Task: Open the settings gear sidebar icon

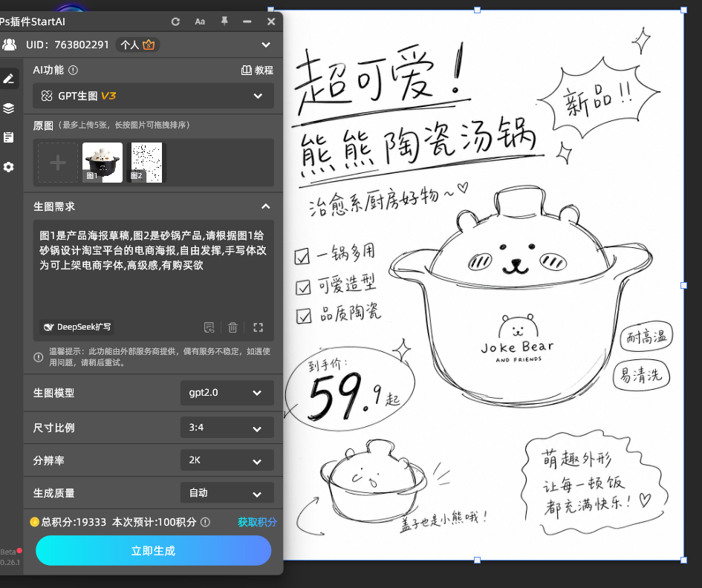Action: click(x=8, y=167)
